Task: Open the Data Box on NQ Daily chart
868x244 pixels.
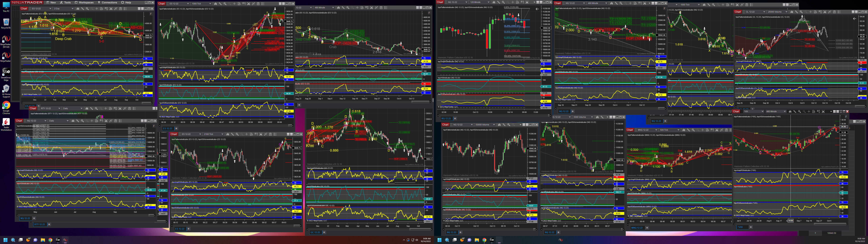Action: click(97, 121)
